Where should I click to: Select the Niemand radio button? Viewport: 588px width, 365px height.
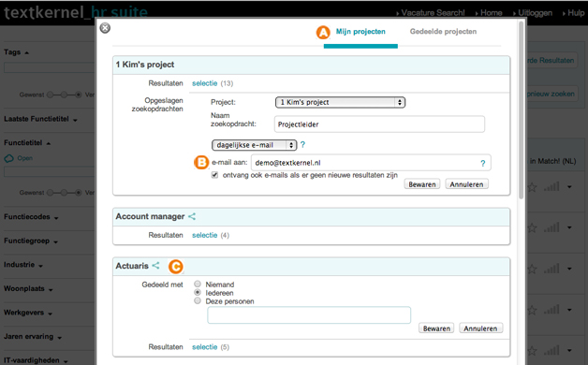click(x=198, y=284)
